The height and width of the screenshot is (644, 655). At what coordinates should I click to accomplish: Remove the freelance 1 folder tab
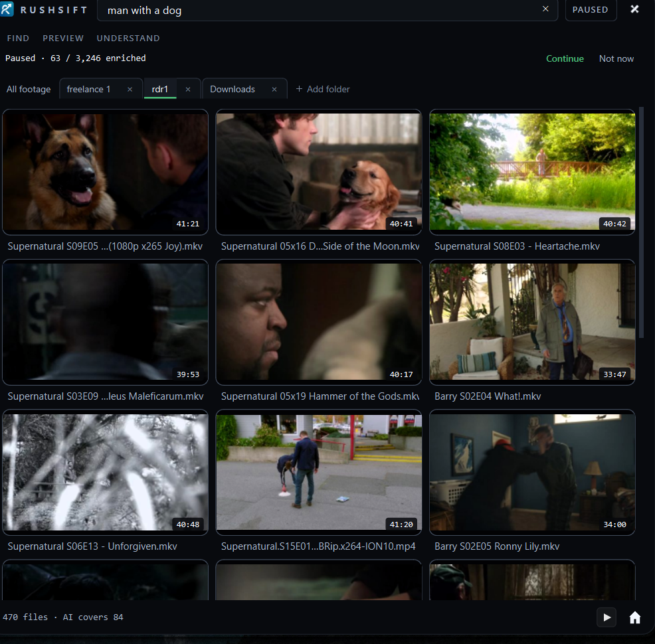pyautogui.click(x=130, y=90)
